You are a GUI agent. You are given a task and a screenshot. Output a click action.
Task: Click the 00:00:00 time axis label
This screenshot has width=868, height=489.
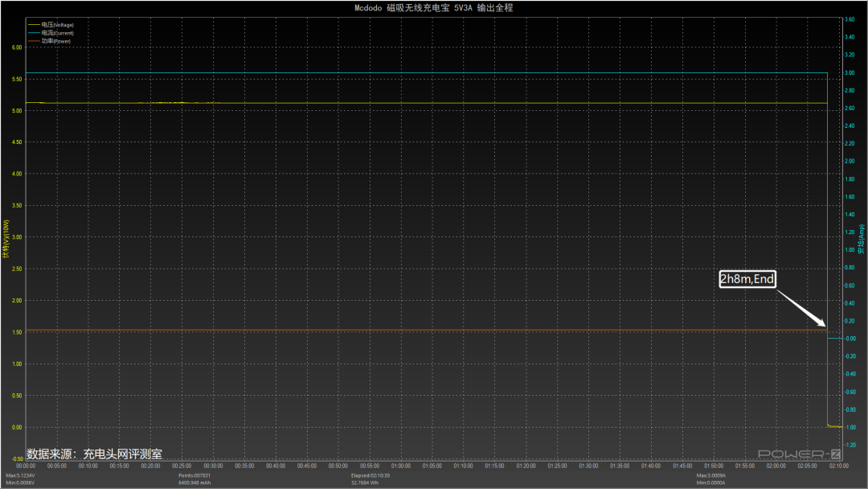(x=26, y=466)
